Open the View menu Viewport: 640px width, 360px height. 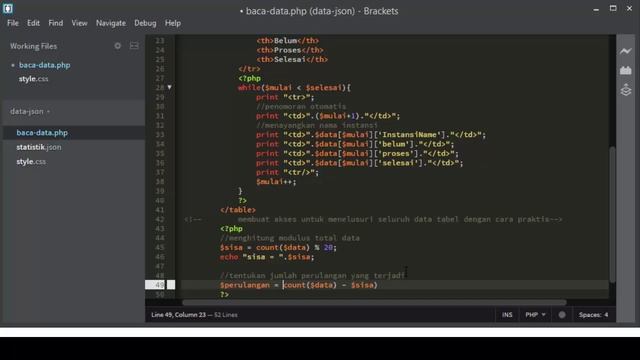coord(79,23)
